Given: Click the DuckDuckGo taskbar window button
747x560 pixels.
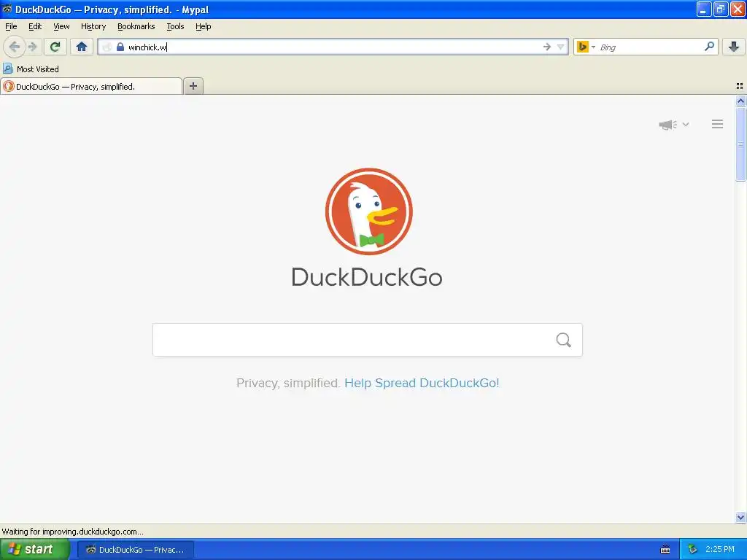Looking at the screenshot, I should point(136,550).
